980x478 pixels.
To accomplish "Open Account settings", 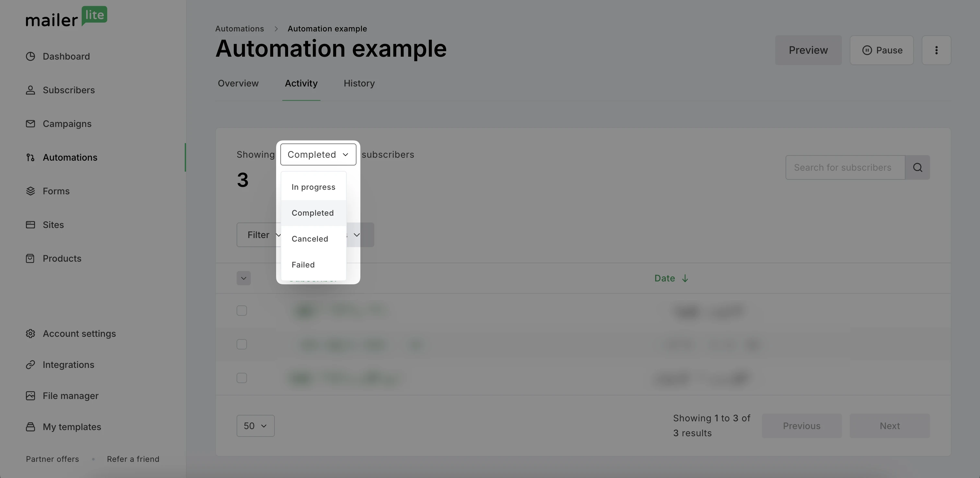I will point(71,334).
